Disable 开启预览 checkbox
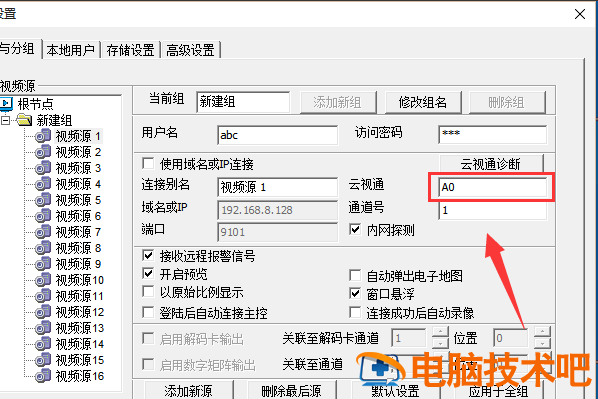This screenshot has height=399, width=598. (x=148, y=274)
